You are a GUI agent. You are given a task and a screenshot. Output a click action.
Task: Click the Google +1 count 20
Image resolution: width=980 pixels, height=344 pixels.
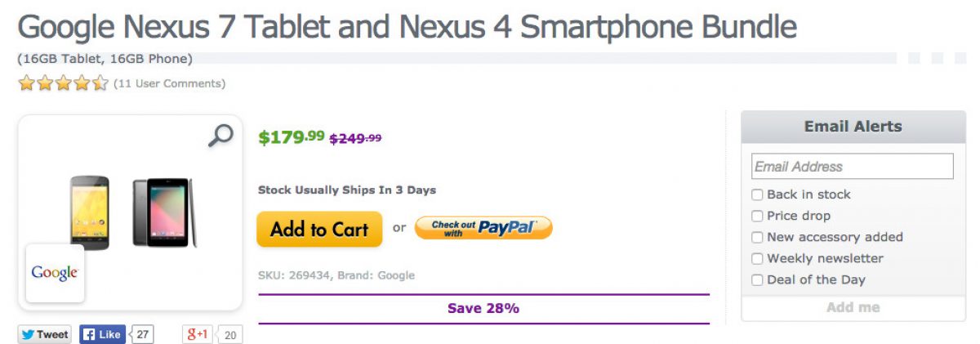[230, 335]
